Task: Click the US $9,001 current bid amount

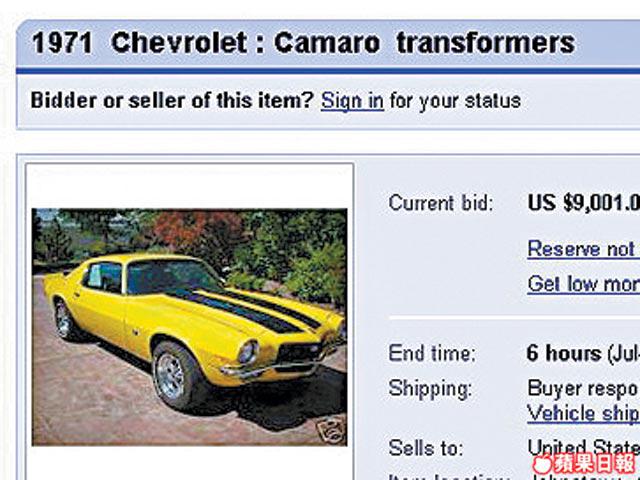Action: [584, 203]
